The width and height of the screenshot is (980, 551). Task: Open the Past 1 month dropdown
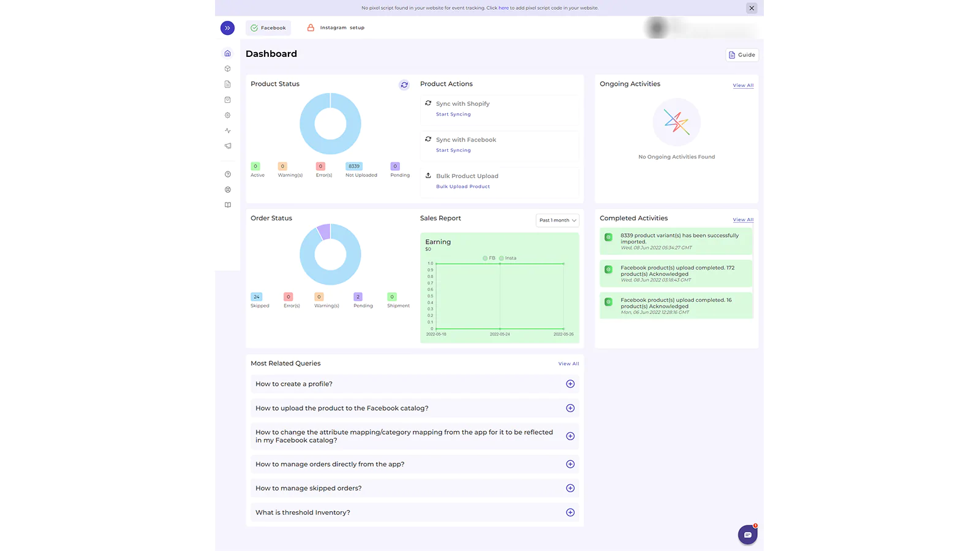tap(557, 220)
